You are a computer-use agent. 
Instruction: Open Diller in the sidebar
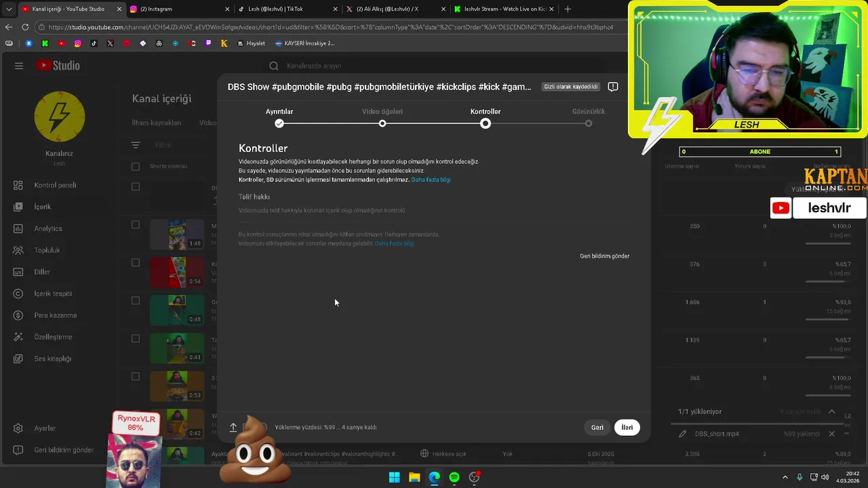click(x=42, y=272)
